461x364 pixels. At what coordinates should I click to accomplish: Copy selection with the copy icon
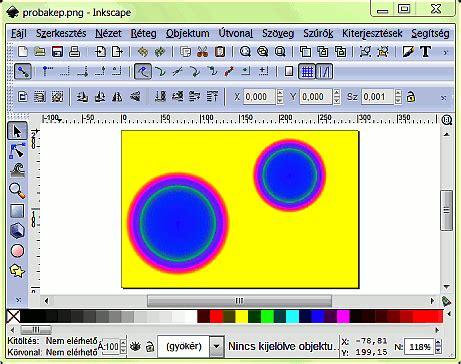coord(185,52)
